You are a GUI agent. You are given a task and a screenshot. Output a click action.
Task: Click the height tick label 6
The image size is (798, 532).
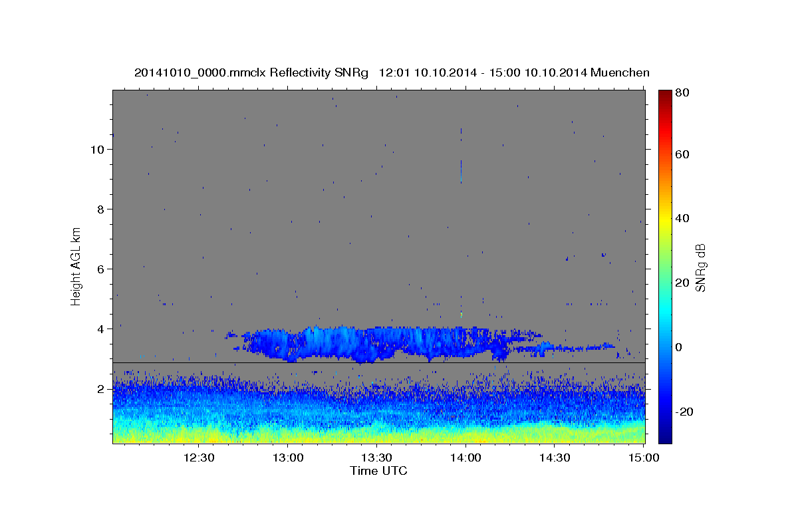pyautogui.click(x=101, y=269)
